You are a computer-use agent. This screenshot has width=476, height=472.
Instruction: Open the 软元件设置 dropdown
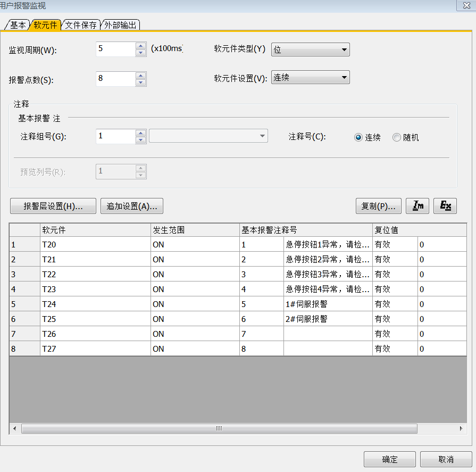point(310,78)
